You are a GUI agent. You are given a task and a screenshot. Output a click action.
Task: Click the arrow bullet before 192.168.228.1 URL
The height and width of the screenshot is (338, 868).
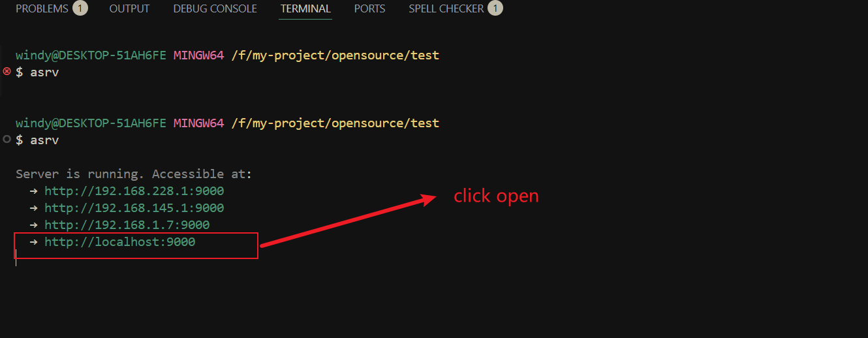click(33, 191)
